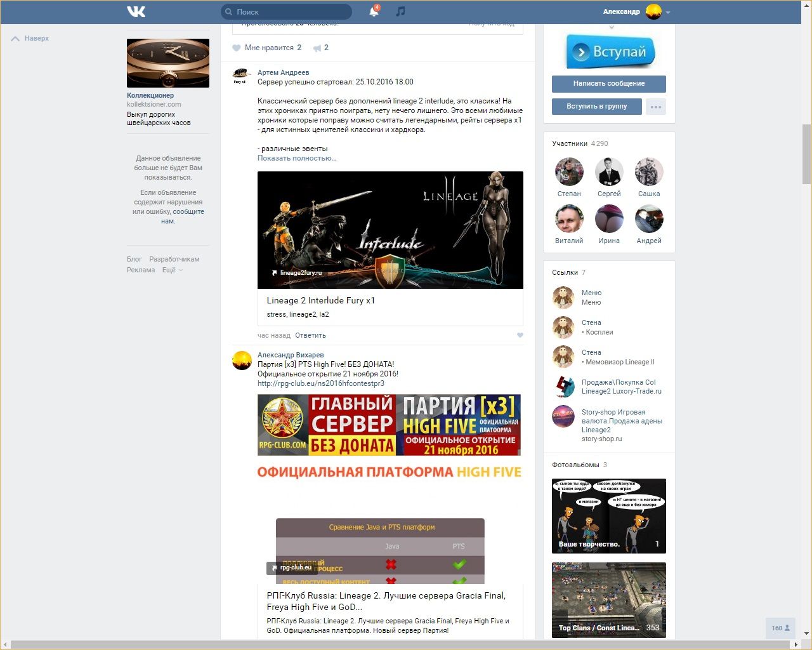Click member name Степан
This screenshot has height=650, width=812.
569,194
